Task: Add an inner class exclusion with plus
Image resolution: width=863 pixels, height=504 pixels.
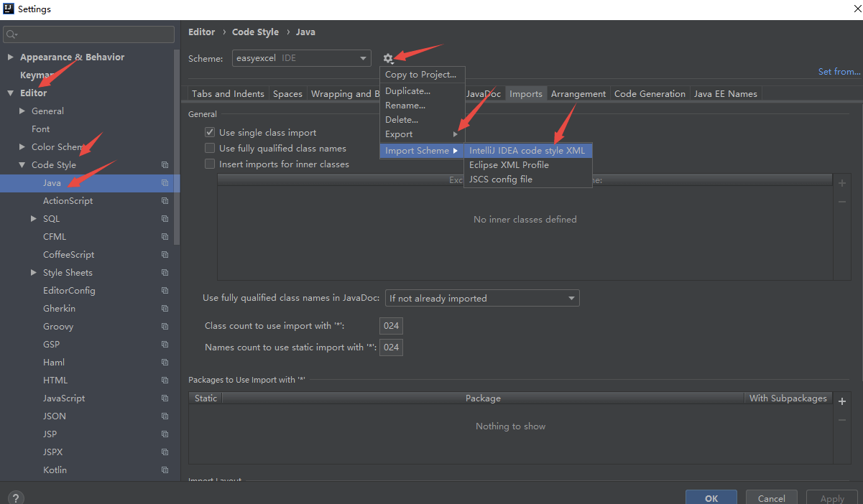Action: point(842,183)
